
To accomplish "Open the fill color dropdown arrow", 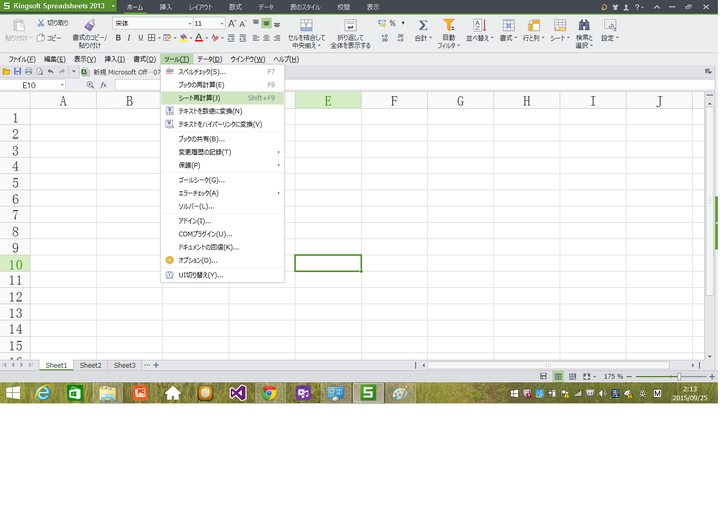I will coord(191,38).
